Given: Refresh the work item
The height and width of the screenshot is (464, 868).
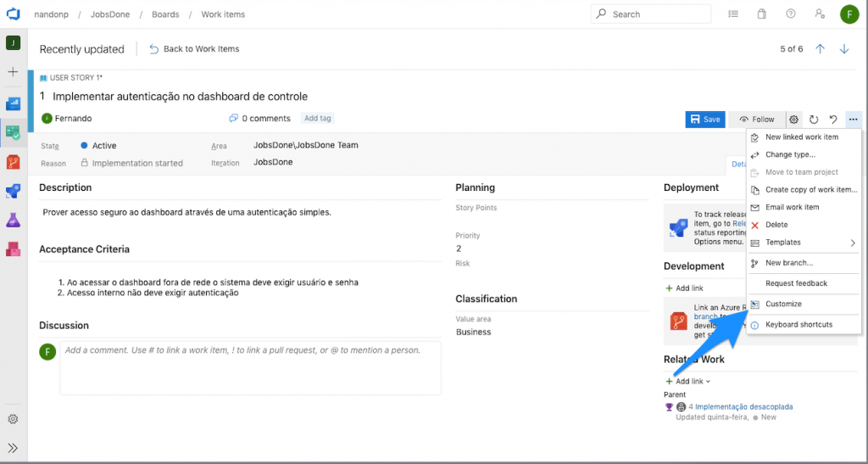Looking at the screenshot, I should pyautogui.click(x=814, y=119).
